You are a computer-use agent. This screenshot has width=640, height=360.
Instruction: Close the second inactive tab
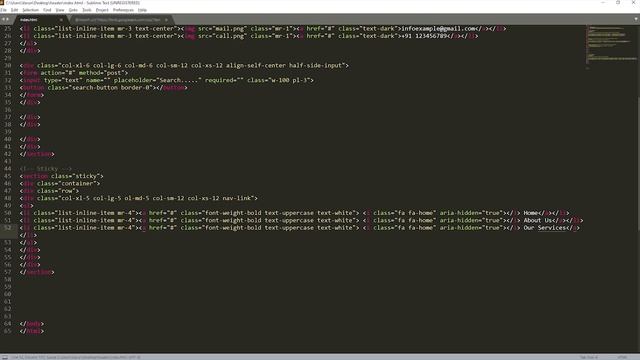(x=167, y=20)
